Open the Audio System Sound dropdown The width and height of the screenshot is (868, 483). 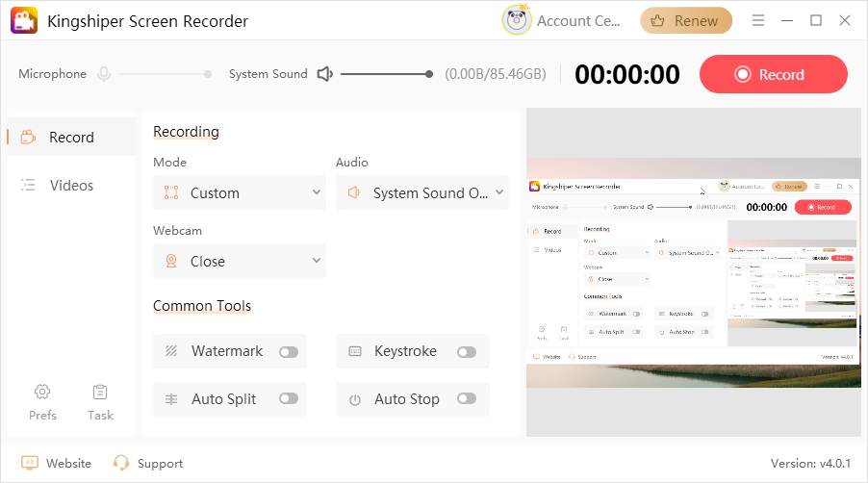point(422,192)
